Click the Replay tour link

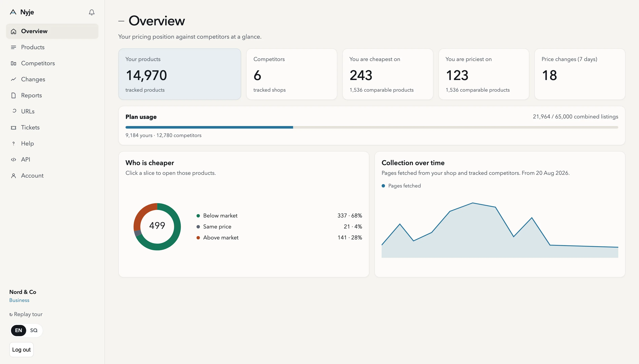[26, 314]
